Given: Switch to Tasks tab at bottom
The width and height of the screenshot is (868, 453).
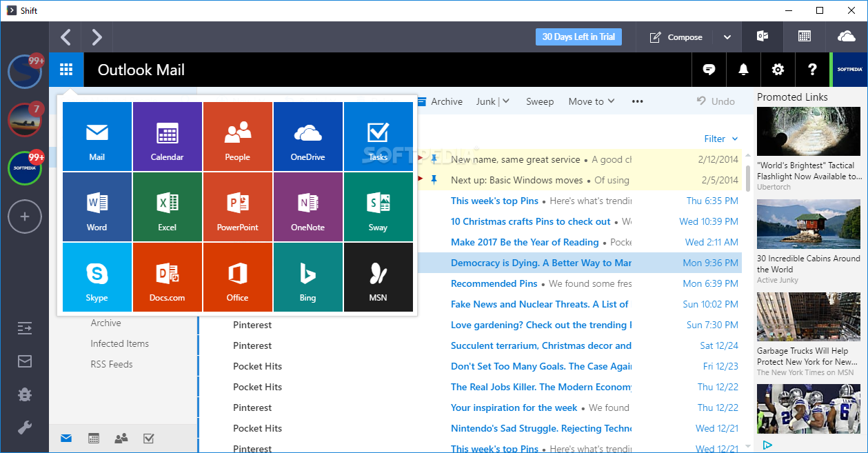Looking at the screenshot, I should 148,438.
